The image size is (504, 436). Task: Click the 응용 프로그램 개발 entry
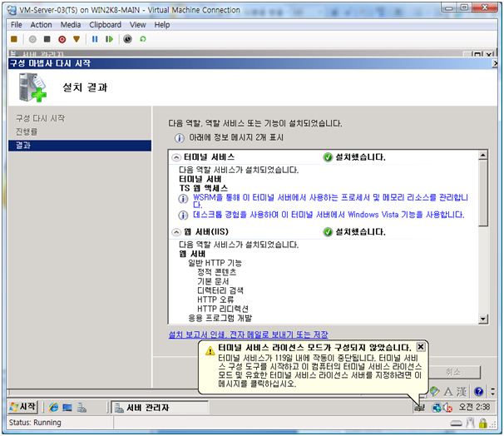tap(220, 319)
